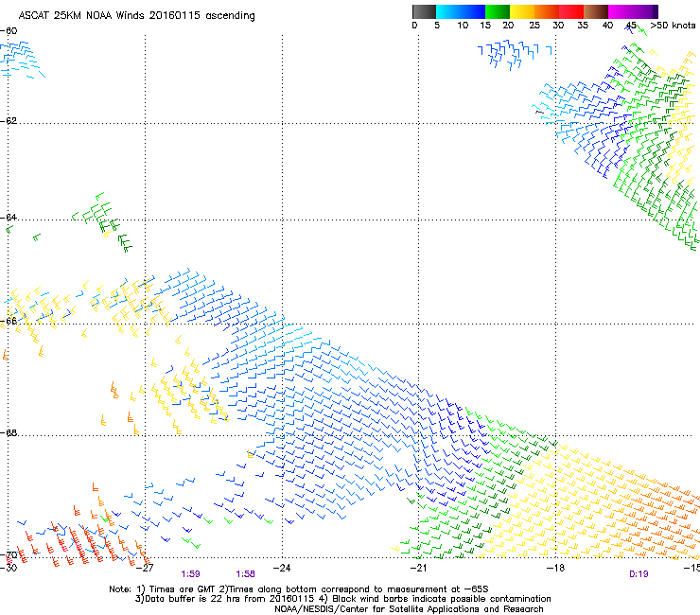
Task: Click the '-27' longitude label
Action: [145, 568]
